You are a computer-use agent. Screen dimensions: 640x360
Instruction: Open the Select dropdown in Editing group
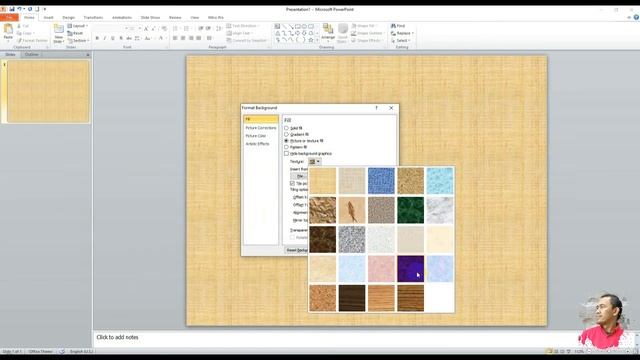coord(400,41)
